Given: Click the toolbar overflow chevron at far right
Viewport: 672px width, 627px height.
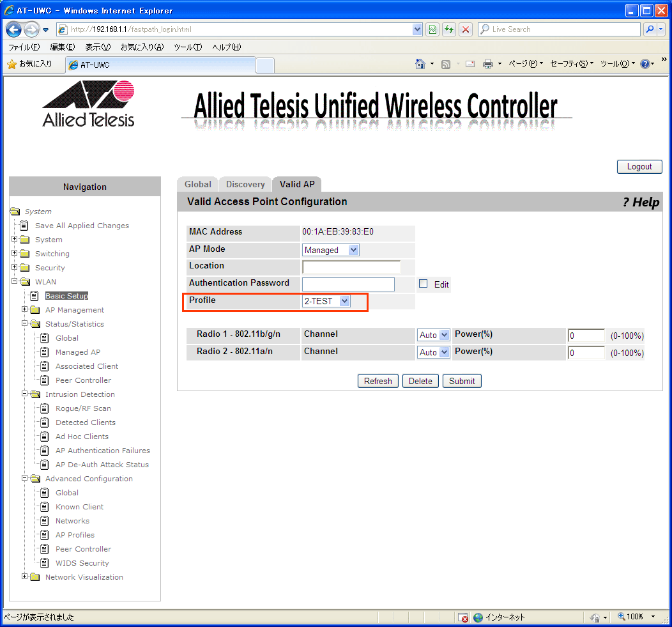Looking at the screenshot, I should click(x=664, y=59).
